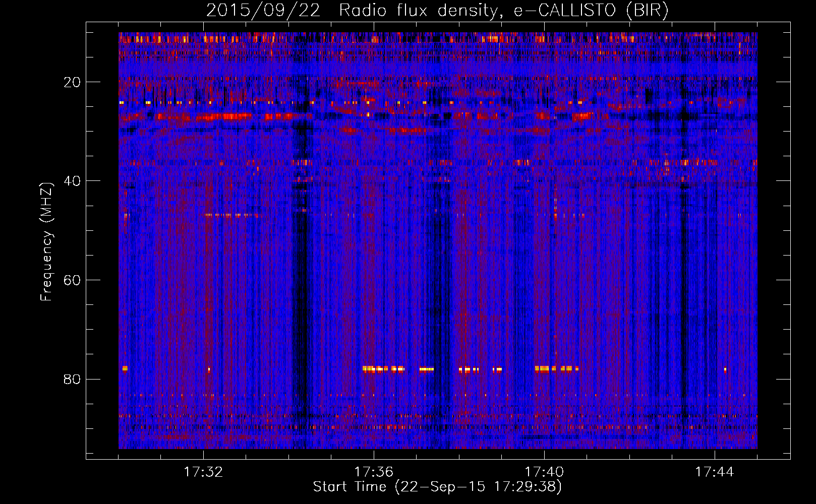816x504 pixels.
Task: Click the 20 MHz frequency tick label
Action: (x=72, y=82)
